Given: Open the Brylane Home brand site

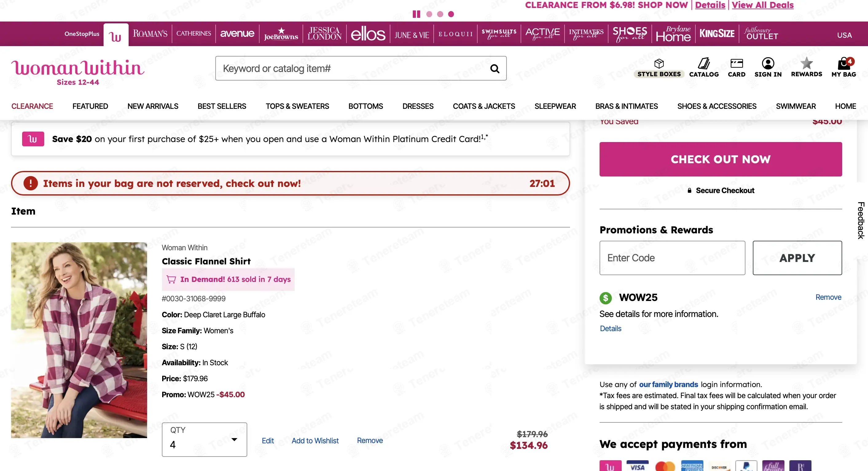Looking at the screenshot, I should click(673, 34).
